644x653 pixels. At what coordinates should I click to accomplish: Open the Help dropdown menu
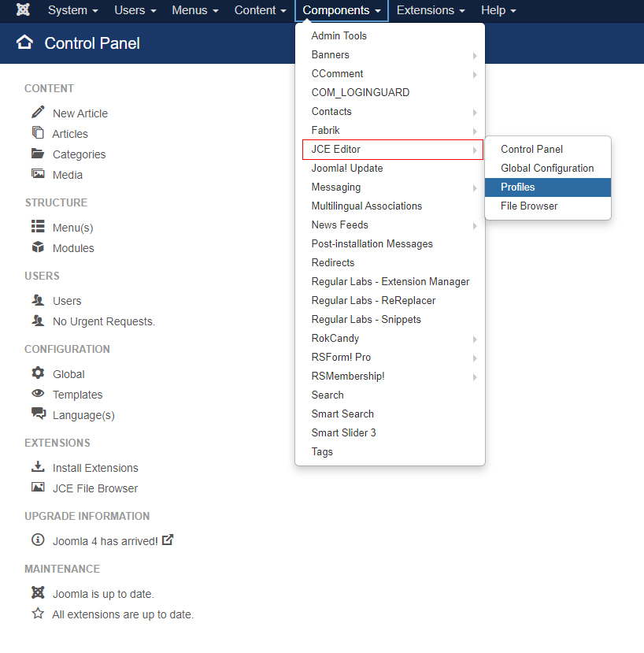pyautogui.click(x=498, y=10)
